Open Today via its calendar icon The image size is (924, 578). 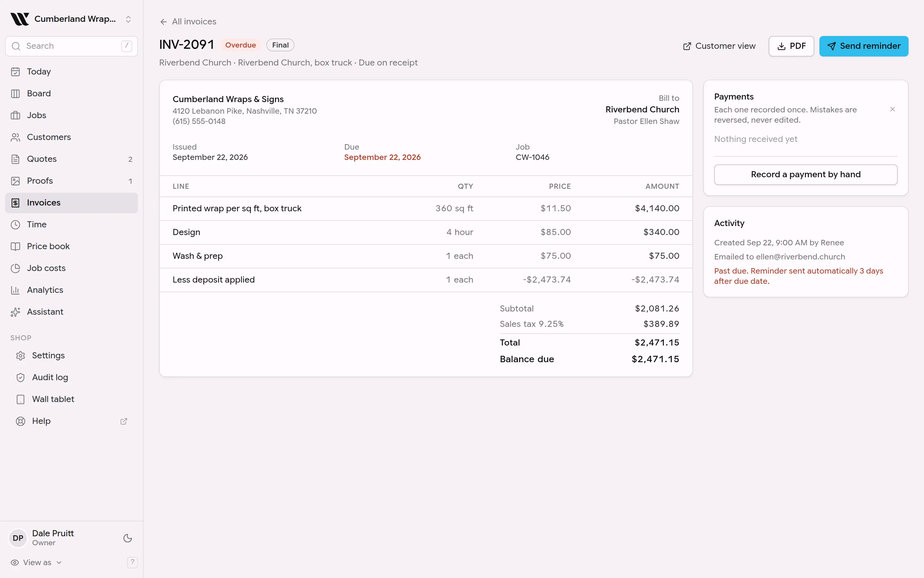click(x=15, y=72)
